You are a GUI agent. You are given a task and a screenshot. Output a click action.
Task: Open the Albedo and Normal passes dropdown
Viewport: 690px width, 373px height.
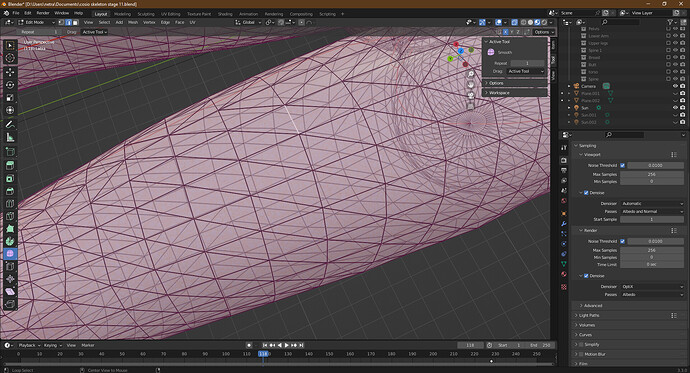click(652, 212)
